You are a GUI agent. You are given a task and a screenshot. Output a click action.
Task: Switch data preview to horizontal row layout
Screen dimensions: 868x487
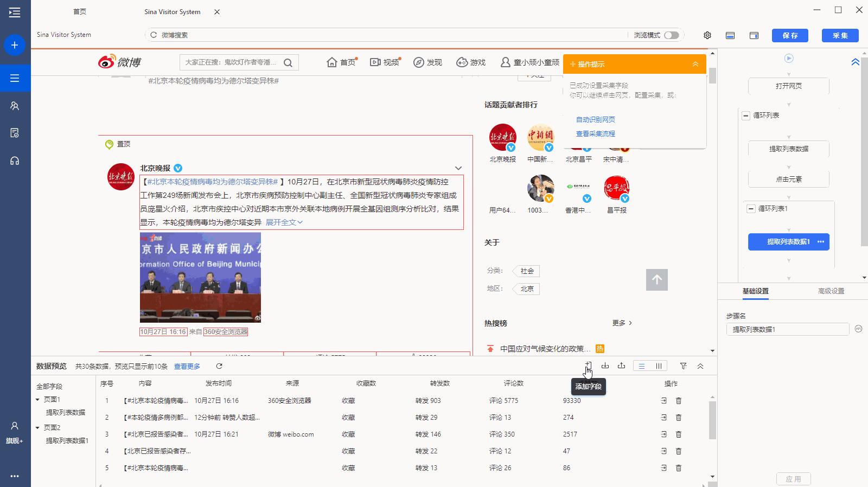(642, 366)
